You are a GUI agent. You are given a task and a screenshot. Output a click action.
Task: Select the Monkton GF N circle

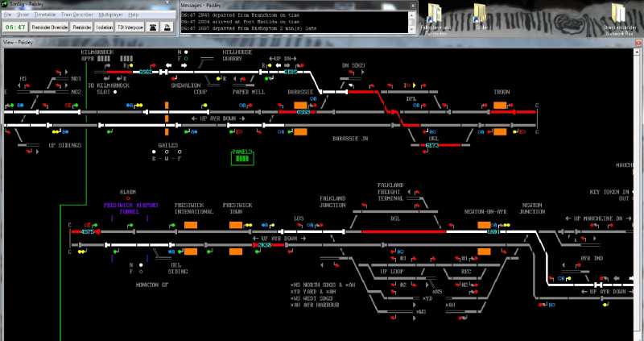[x=141, y=265]
